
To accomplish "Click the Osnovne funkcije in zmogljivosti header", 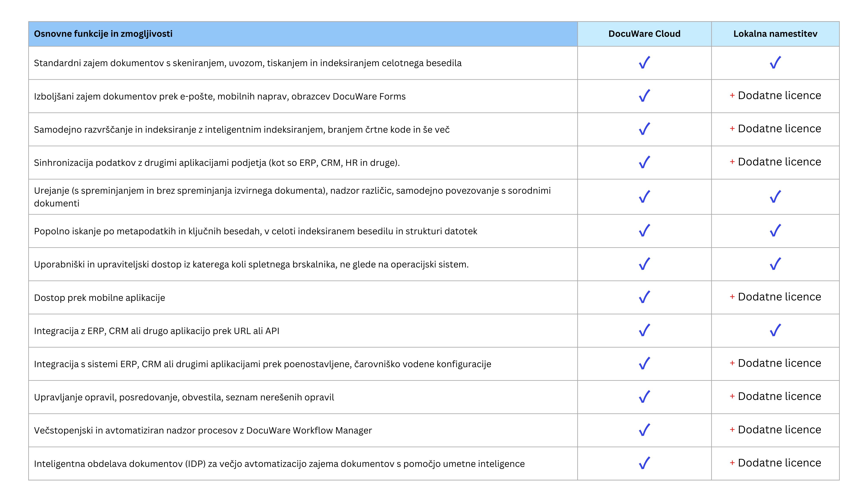I will [x=103, y=34].
